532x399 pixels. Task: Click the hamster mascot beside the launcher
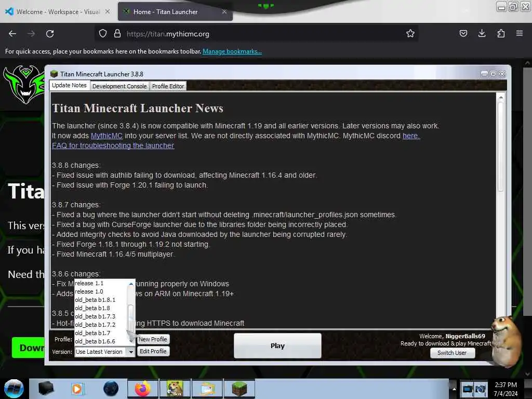click(506, 341)
